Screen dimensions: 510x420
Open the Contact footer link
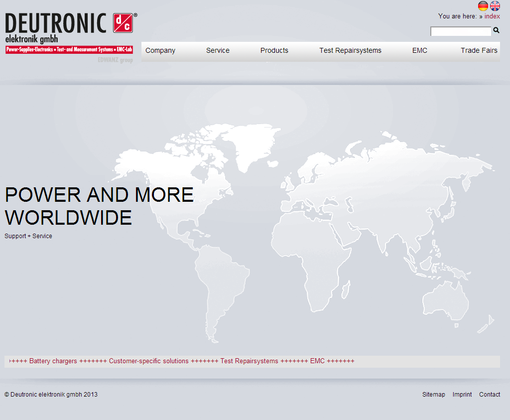click(x=490, y=394)
